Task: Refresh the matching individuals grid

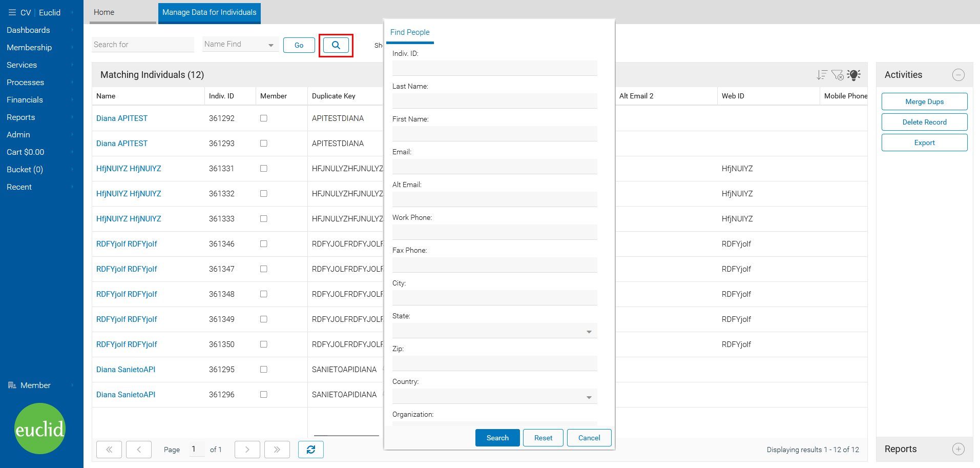Action: (x=310, y=450)
